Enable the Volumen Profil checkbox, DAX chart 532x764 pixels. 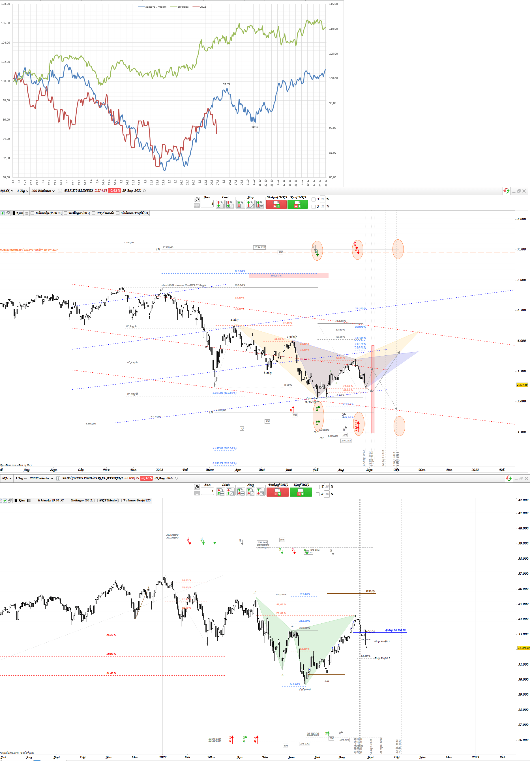118,213
